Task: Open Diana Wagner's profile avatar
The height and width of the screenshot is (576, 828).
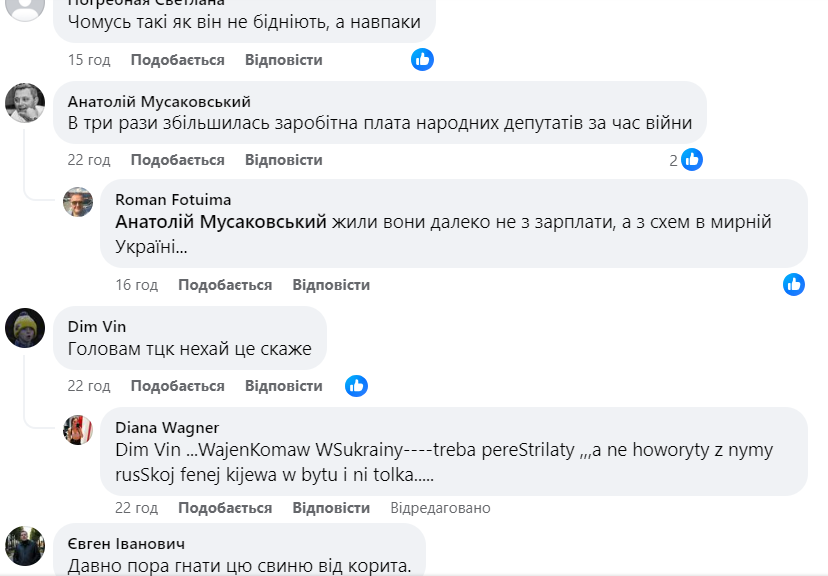Action: pos(78,430)
